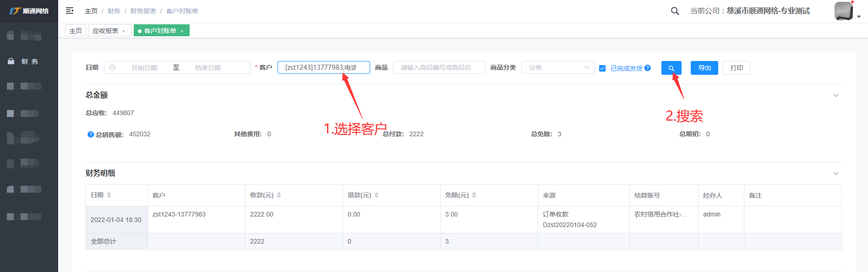Click the 开始日期 date field

(144, 67)
